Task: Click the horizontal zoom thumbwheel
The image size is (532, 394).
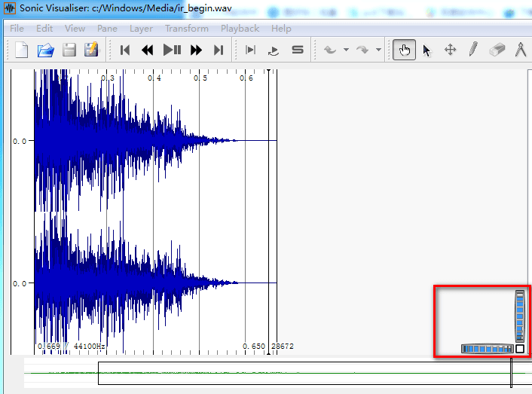Action: pos(487,349)
